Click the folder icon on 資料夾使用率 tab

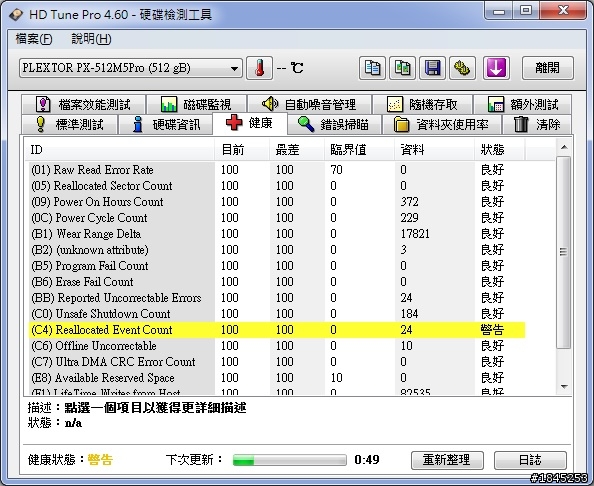click(401, 124)
